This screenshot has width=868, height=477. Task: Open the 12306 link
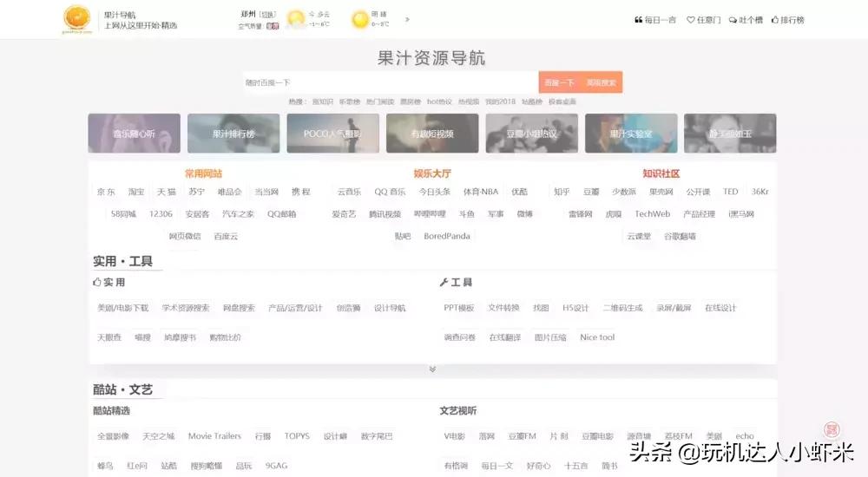pyautogui.click(x=161, y=214)
